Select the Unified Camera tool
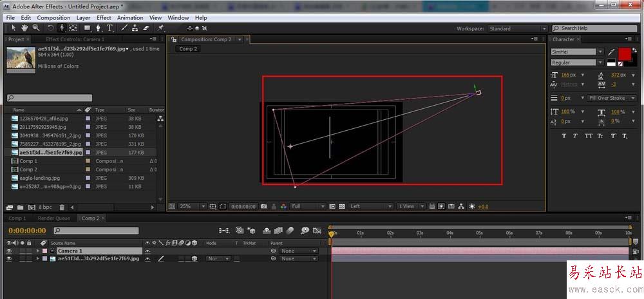Viewport: 644px width, 299px height. (x=62, y=28)
